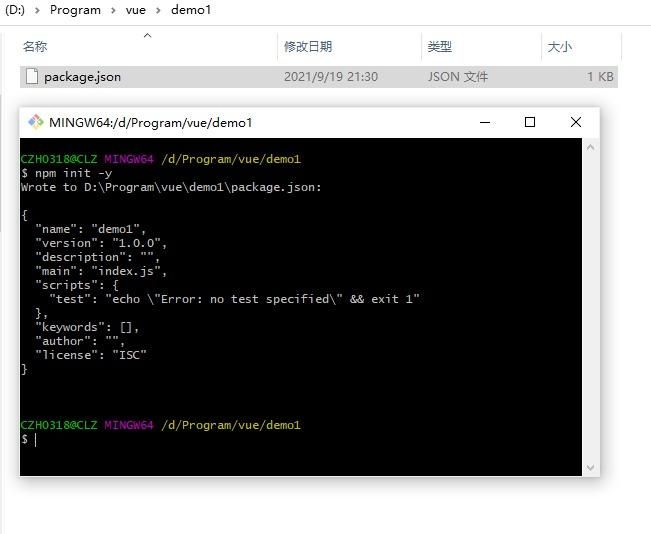Maximize the MINGW64 terminal window
This screenshot has width=651, height=534.
pos(530,122)
